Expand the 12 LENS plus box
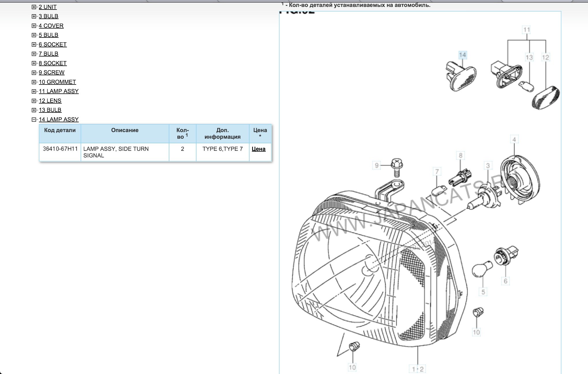The image size is (588, 374). [x=34, y=101]
